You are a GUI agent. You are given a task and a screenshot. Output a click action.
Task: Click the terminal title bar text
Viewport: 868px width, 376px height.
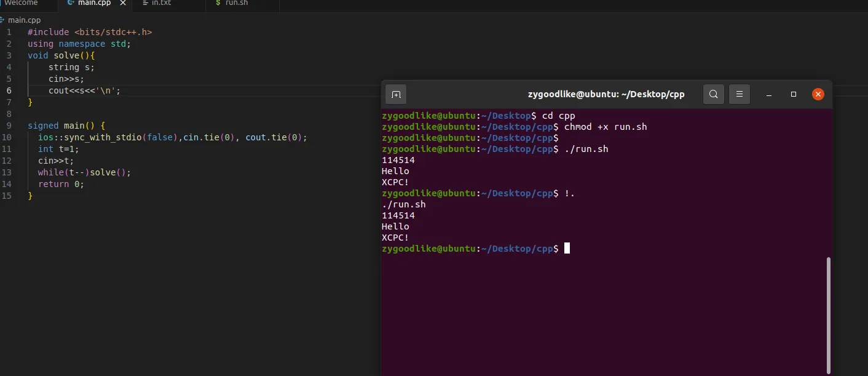pyautogui.click(x=606, y=94)
